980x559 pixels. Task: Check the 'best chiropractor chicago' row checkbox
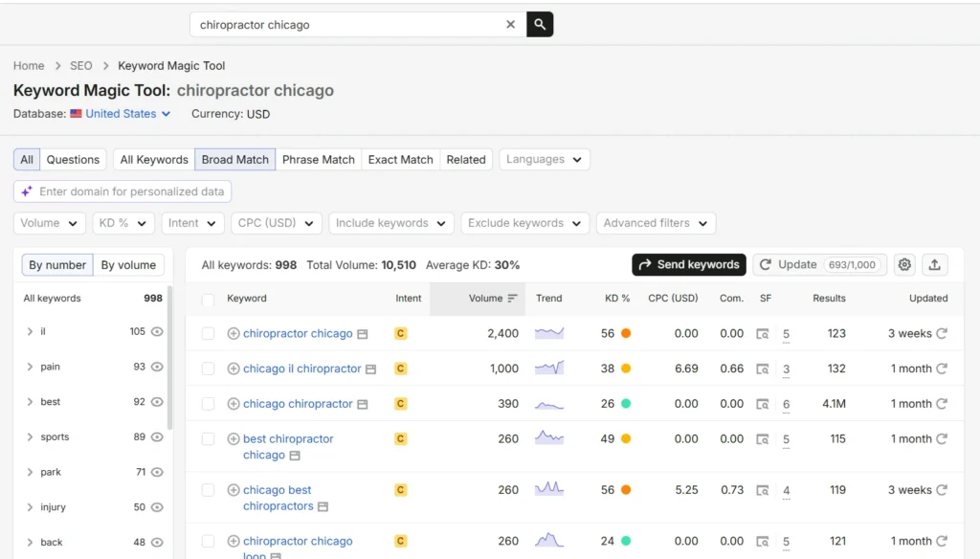pyautogui.click(x=208, y=439)
